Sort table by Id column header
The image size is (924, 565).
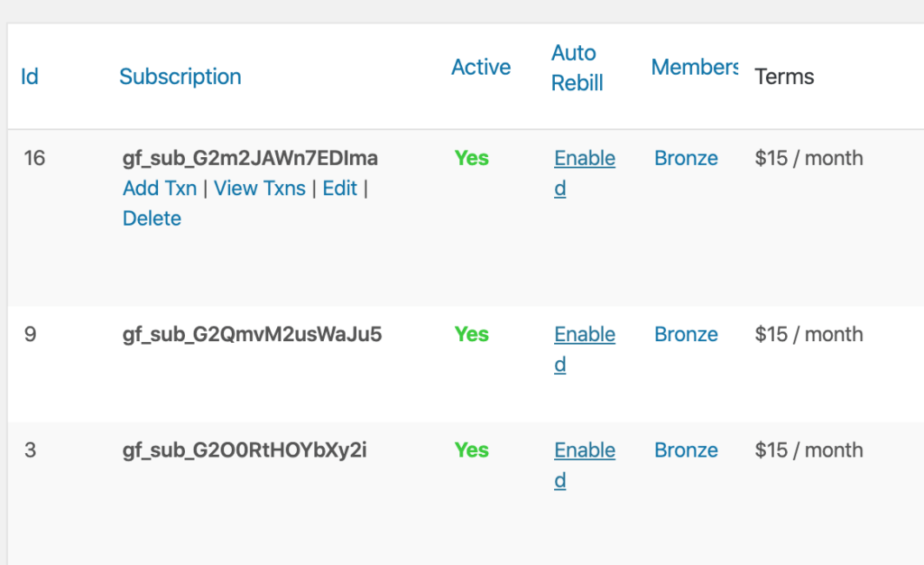pos(30,77)
